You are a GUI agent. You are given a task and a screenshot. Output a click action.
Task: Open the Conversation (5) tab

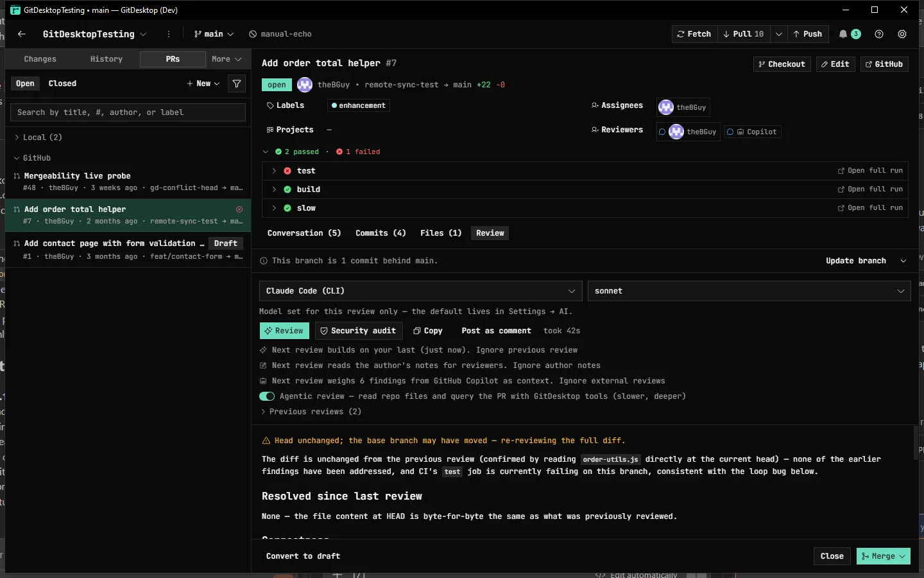tap(304, 233)
